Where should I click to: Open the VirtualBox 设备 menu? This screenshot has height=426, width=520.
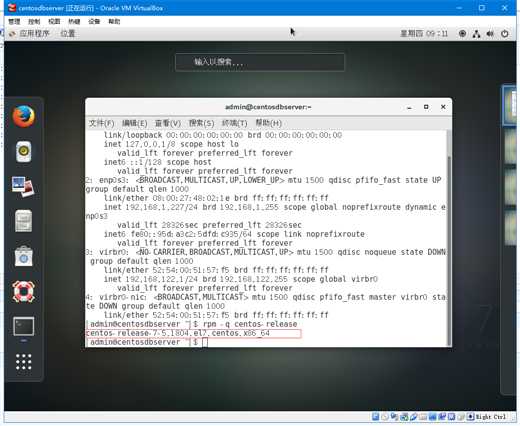(94, 22)
